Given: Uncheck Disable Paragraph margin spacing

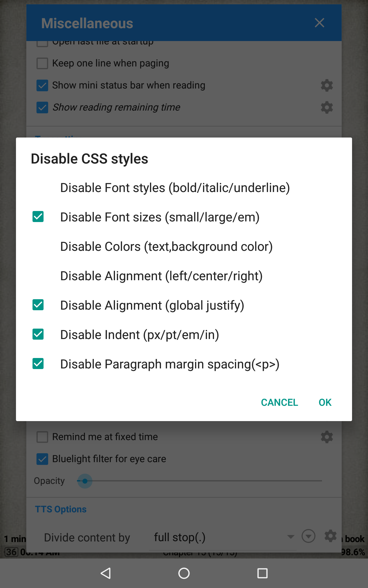Looking at the screenshot, I should pyautogui.click(x=38, y=364).
